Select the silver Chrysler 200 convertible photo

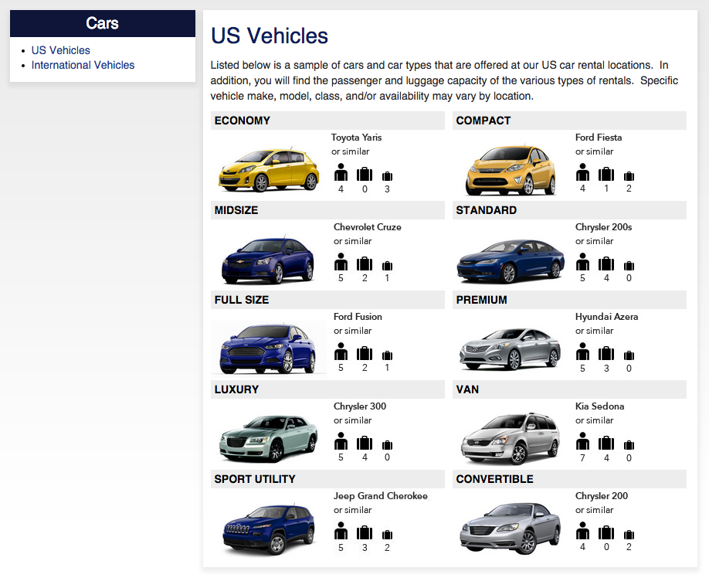pyautogui.click(x=511, y=529)
